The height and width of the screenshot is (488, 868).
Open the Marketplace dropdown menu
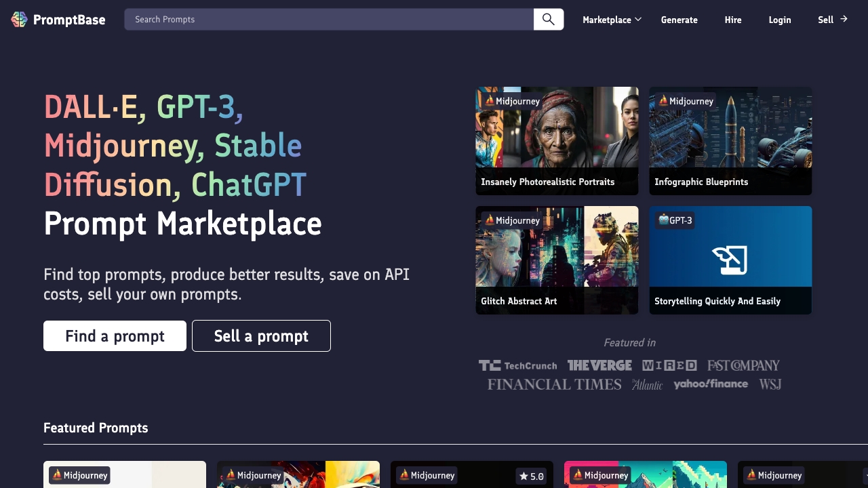pyautogui.click(x=611, y=20)
